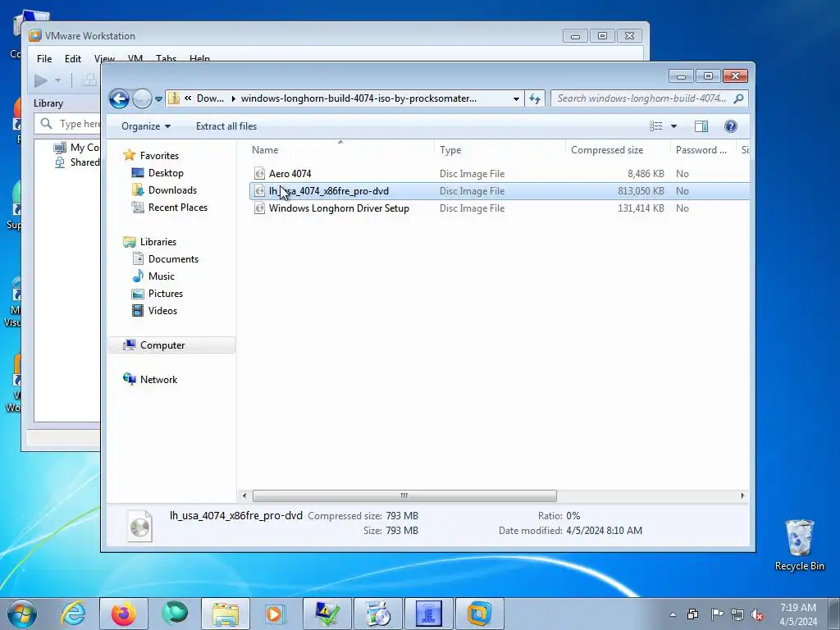Click VMware power on play button
Screen dimensions: 840x630
click(x=41, y=81)
